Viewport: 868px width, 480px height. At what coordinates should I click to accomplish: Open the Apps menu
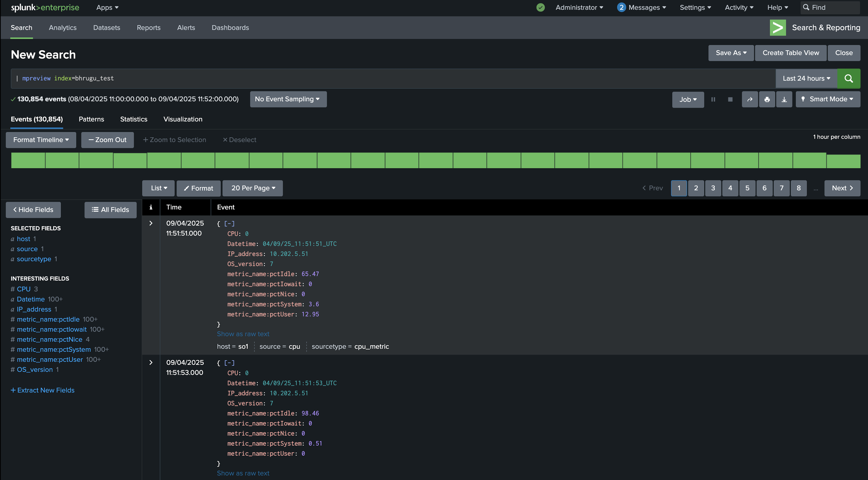tap(107, 7)
